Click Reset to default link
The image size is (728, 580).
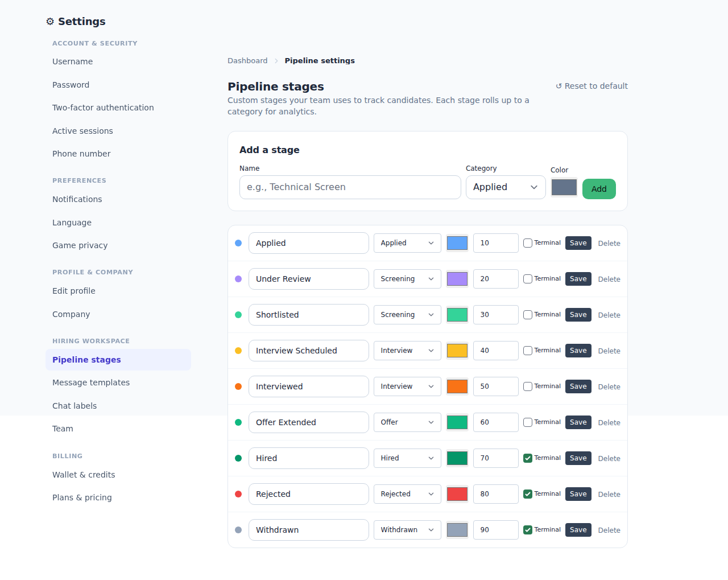[x=591, y=86]
